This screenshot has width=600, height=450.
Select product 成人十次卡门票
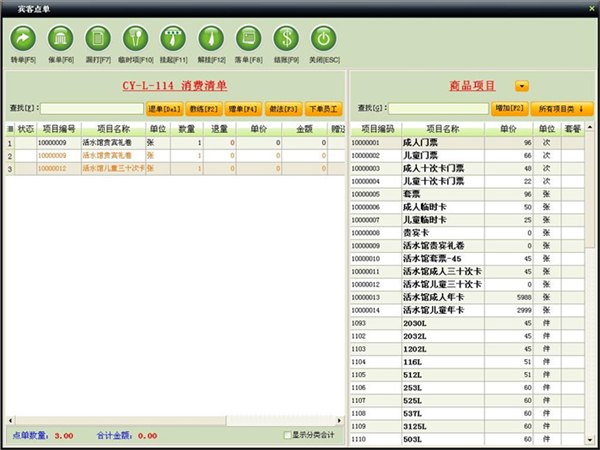coord(467,168)
